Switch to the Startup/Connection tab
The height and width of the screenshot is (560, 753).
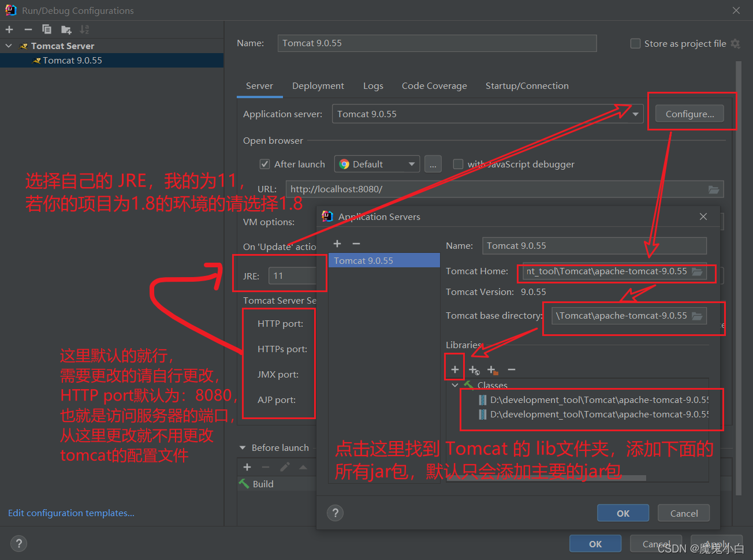coord(527,86)
